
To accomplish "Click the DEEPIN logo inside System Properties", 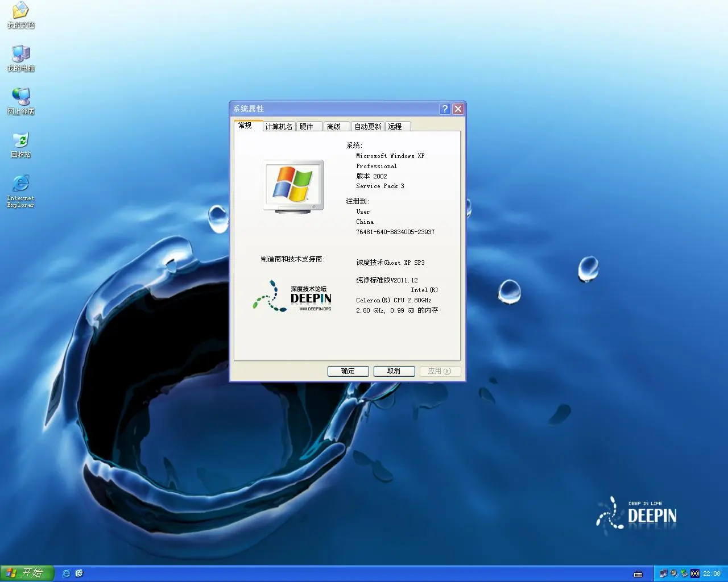I will coord(292,297).
